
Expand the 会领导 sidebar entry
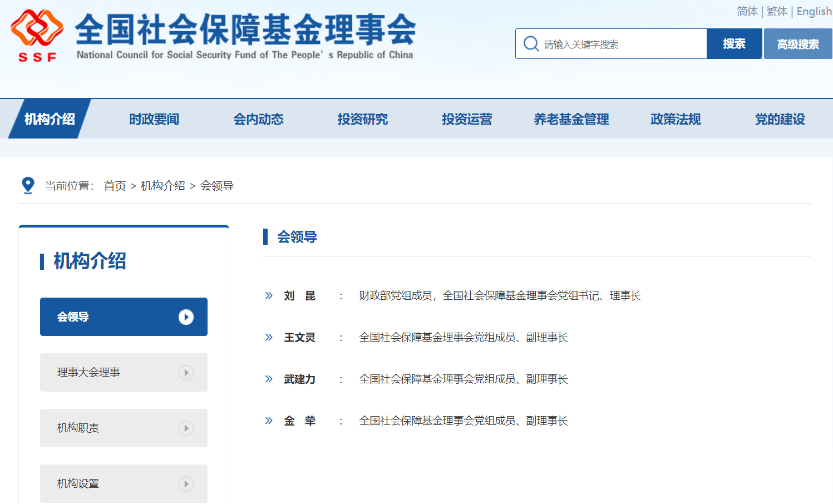[x=124, y=317]
